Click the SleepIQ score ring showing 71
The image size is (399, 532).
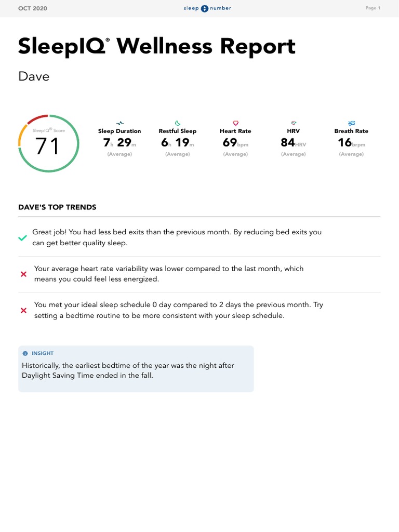click(x=48, y=144)
